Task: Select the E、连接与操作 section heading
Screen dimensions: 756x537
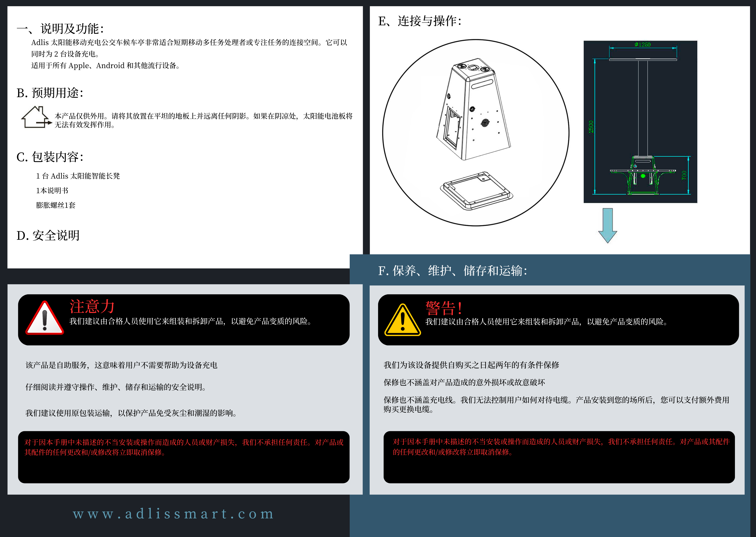Action: (x=420, y=21)
